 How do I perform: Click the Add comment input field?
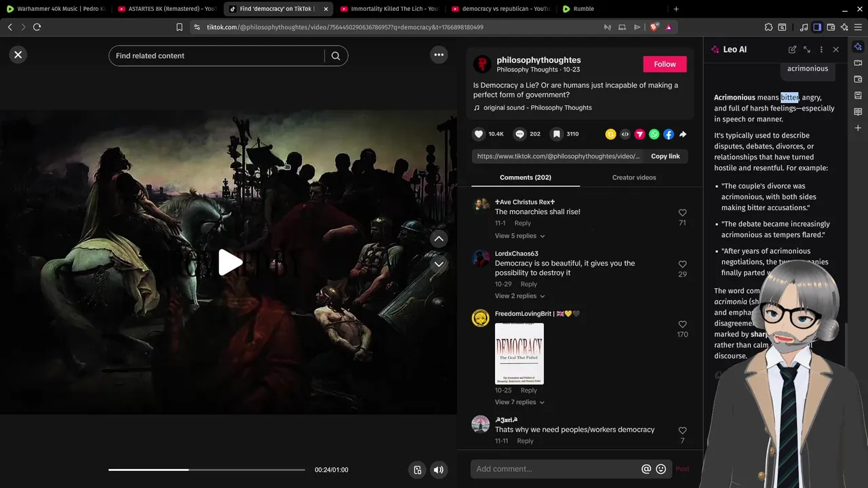[556, 469]
